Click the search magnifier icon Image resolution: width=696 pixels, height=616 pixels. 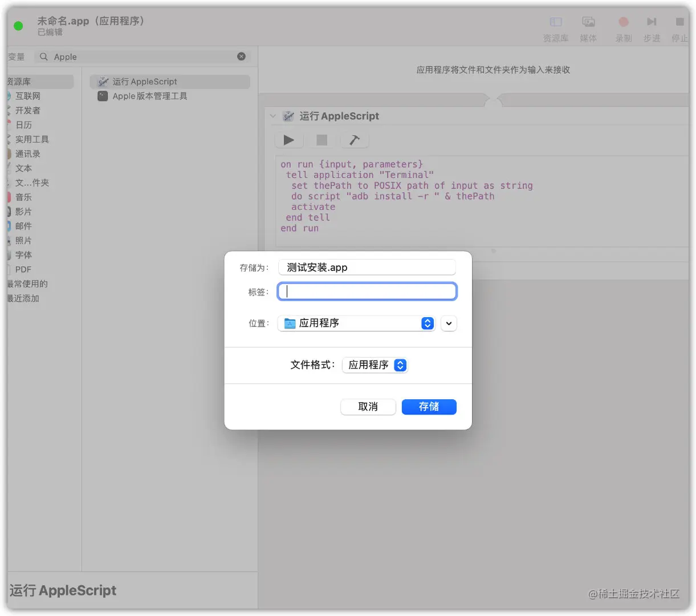tap(44, 56)
